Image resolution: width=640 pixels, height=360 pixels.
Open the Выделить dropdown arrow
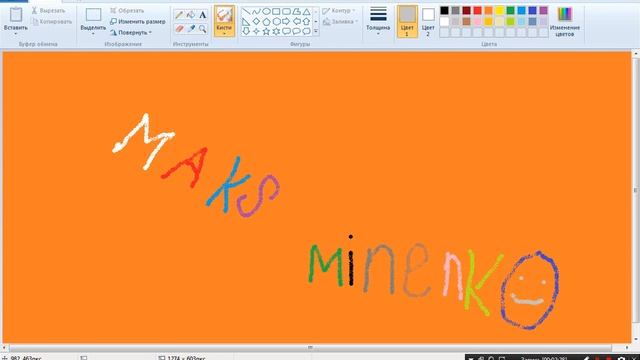[x=93, y=34]
